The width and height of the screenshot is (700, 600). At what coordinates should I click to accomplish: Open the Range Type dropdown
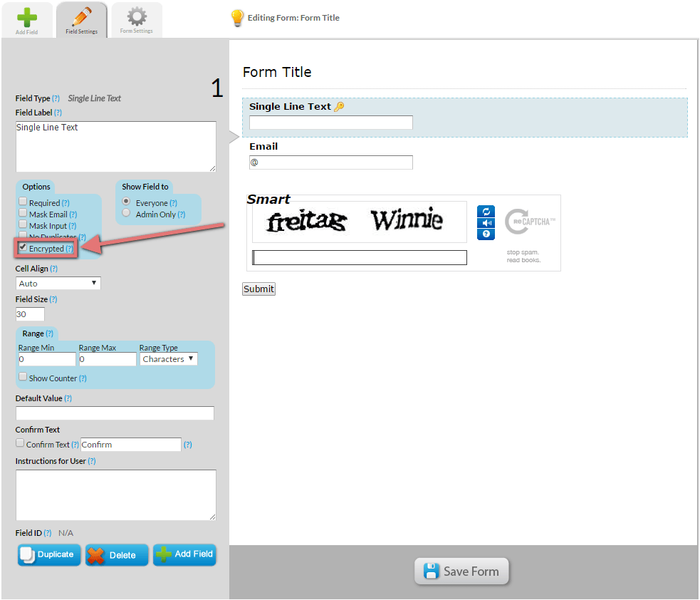pyautogui.click(x=168, y=358)
